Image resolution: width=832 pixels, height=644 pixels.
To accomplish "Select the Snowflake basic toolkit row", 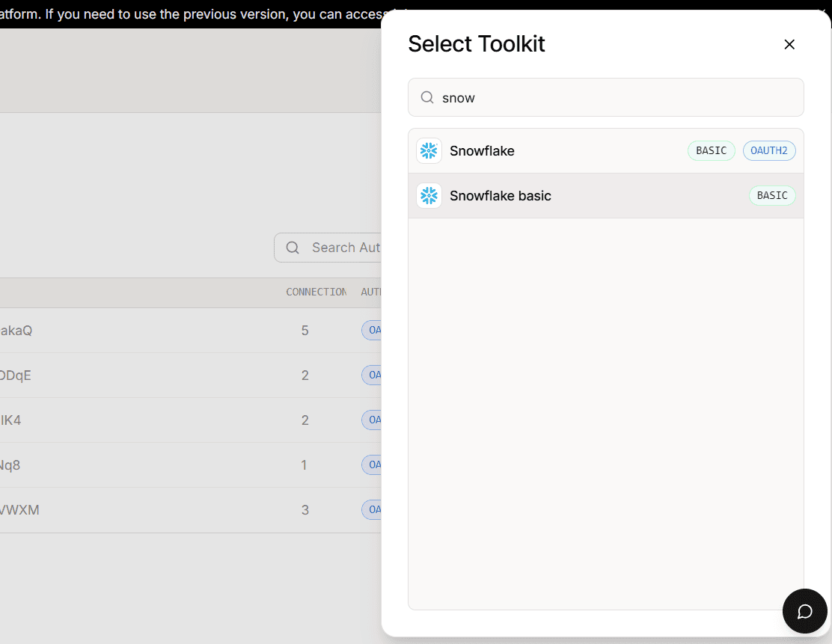I will pos(605,196).
